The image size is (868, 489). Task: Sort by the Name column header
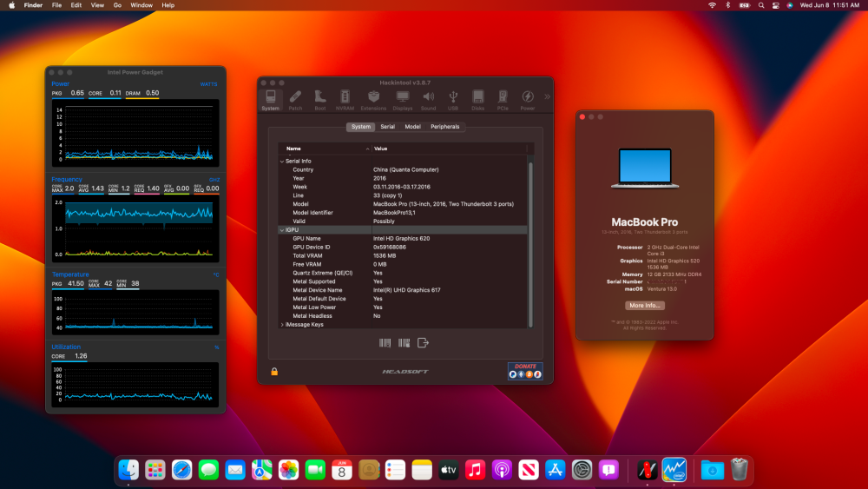click(x=325, y=149)
